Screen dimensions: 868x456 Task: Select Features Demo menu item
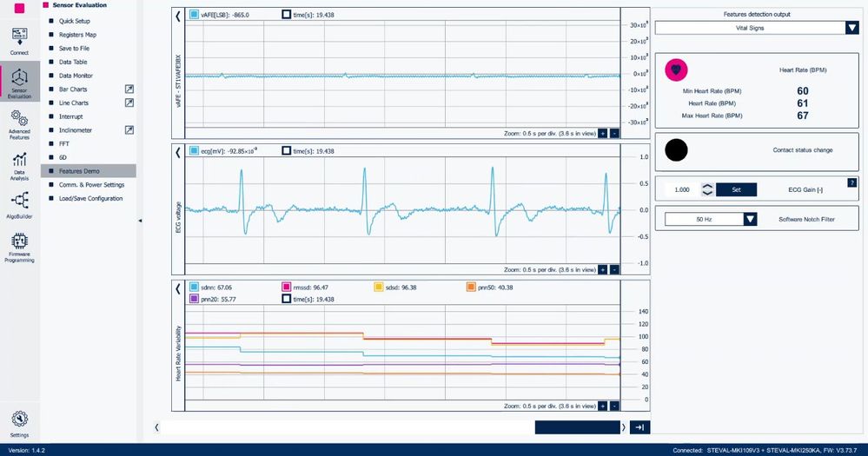[89, 171]
